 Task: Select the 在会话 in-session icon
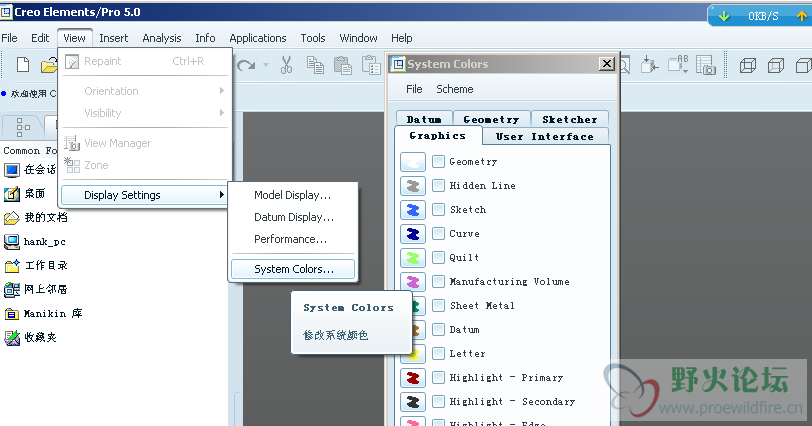coord(12,169)
